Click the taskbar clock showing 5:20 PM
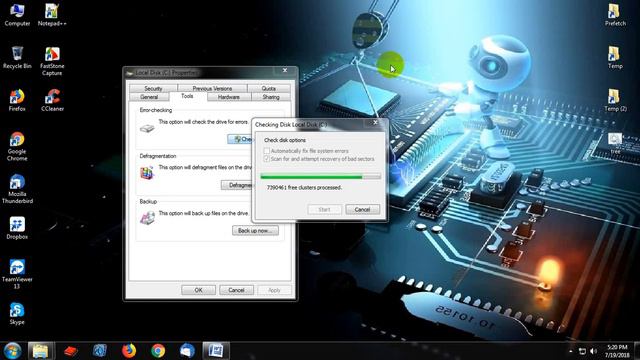This screenshot has width=640, height=360. (617, 351)
